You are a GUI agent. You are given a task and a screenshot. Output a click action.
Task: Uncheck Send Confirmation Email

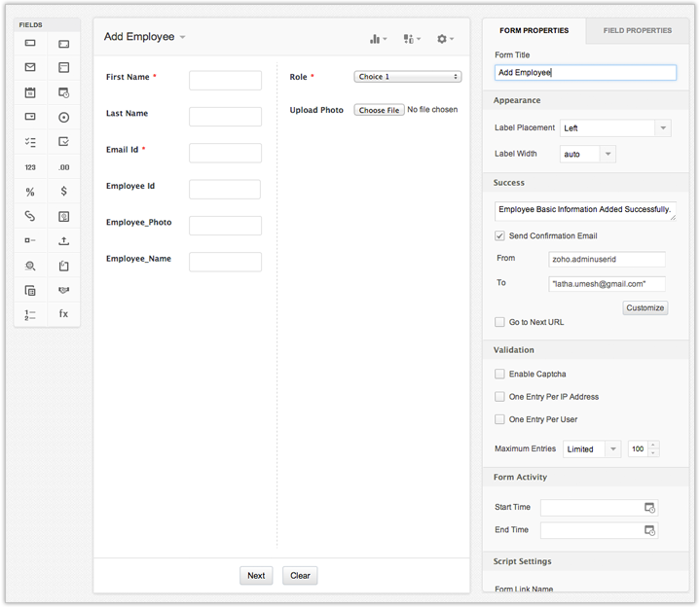tap(500, 236)
